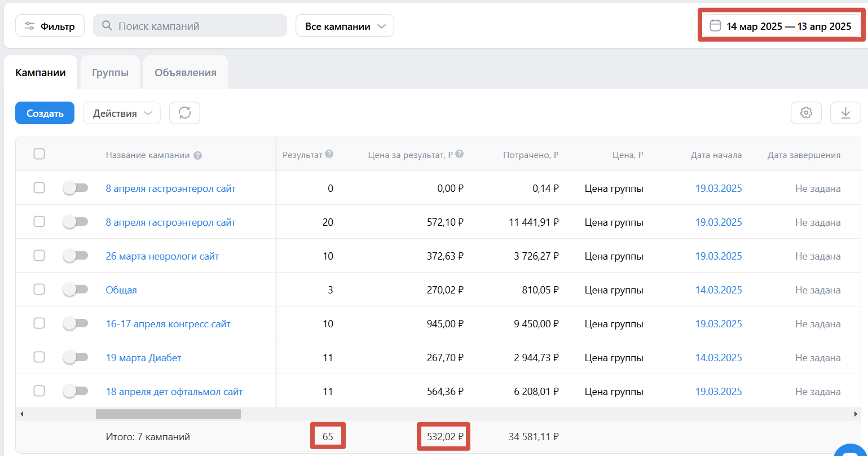Click the help icon next to Результат header
Screen dimensions: 868x456
point(329,154)
